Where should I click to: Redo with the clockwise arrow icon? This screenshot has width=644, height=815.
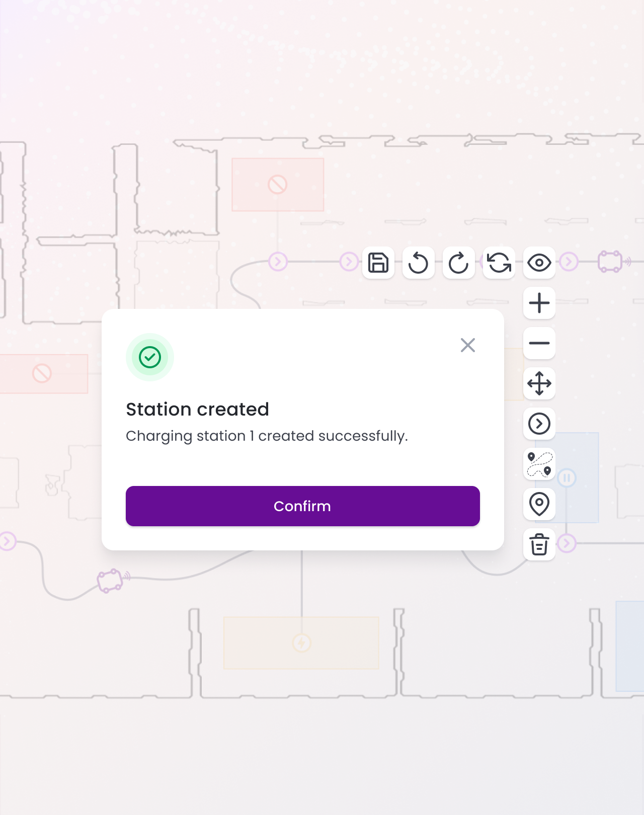coord(459,263)
